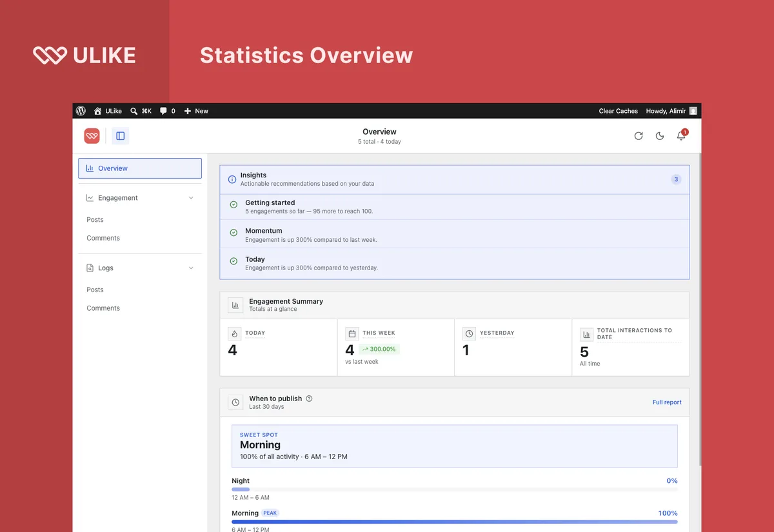This screenshot has height=532, width=774.
Task: Click the Total Interactions chart icon
Action: [x=586, y=335]
